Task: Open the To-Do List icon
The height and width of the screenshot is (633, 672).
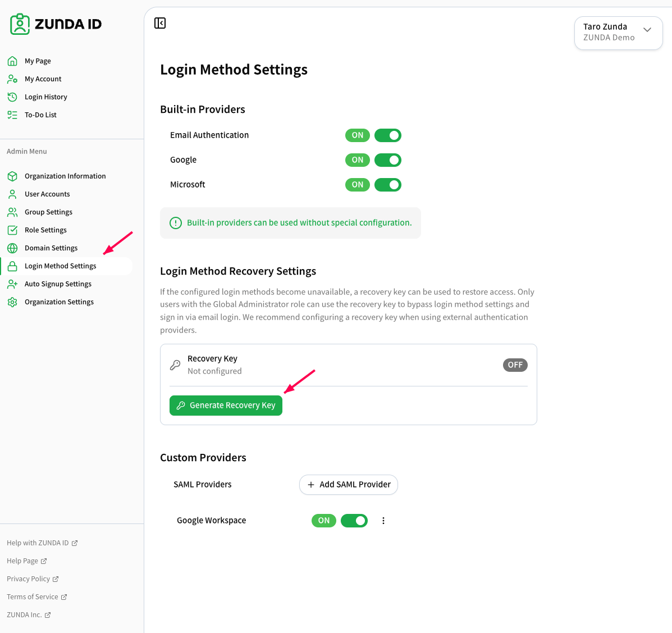Action: (x=12, y=115)
